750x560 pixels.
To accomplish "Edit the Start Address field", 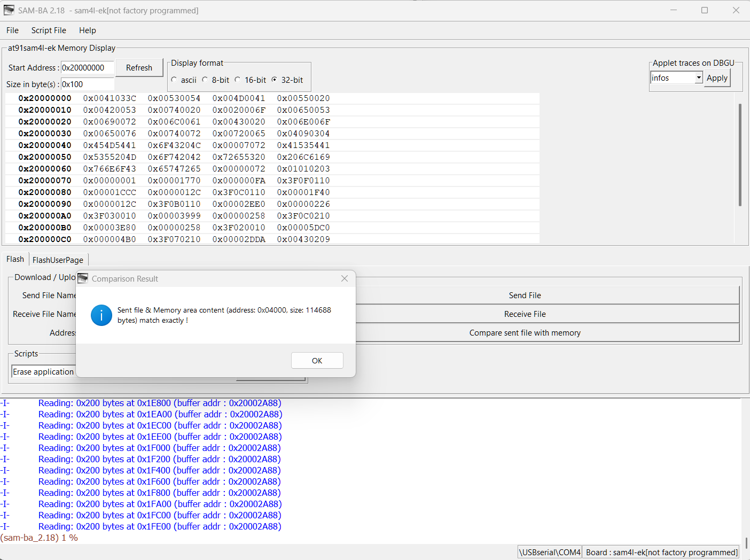I will coord(87,67).
